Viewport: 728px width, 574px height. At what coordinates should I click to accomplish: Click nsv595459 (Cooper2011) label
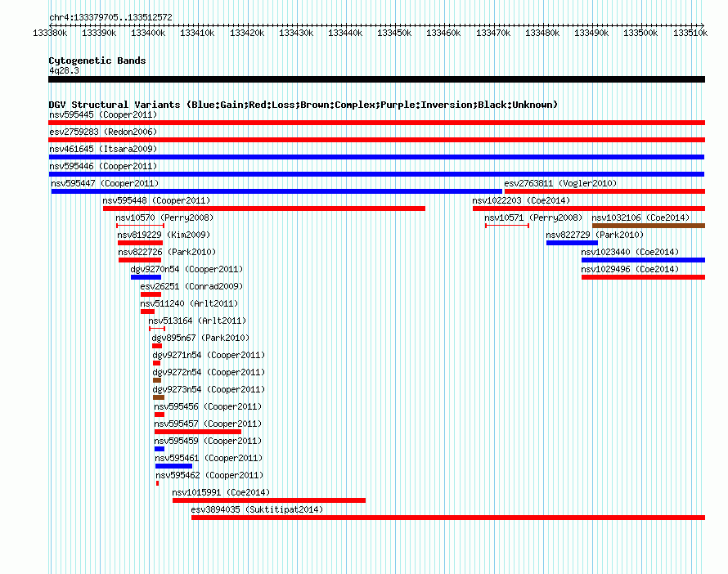[x=208, y=441]
